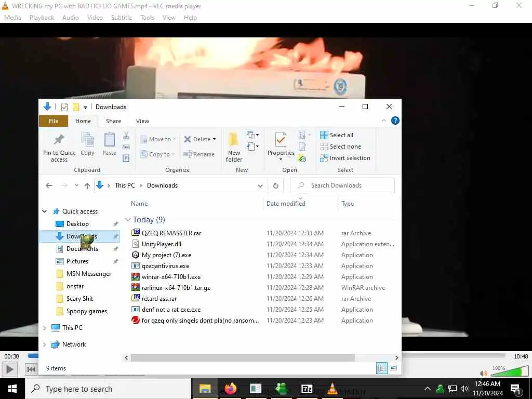Show hidden system tray icons
532x399 pixels.
428,389
